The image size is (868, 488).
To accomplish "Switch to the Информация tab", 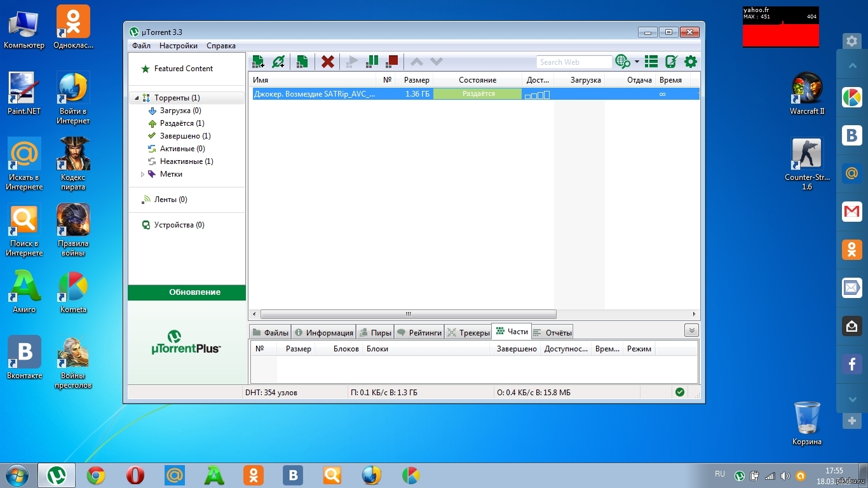I will 323,332.
